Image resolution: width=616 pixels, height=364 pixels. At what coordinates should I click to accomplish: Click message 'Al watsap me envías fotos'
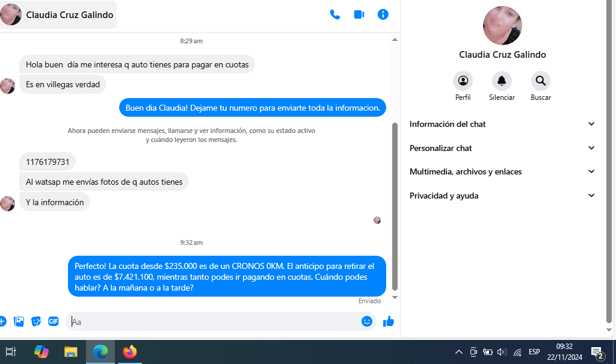(x=104, y=182)
